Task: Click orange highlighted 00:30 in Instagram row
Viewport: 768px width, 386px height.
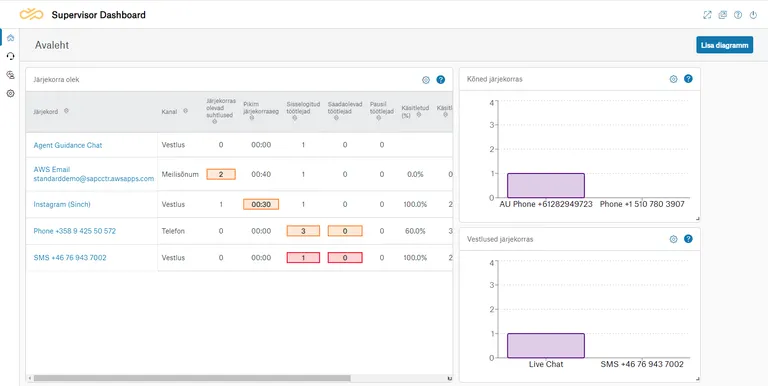Action: pos(261,204)
